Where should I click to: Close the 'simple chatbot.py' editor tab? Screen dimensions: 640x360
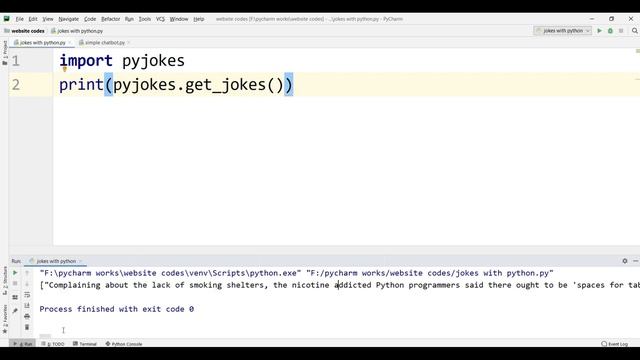click(x=129, y=42)
